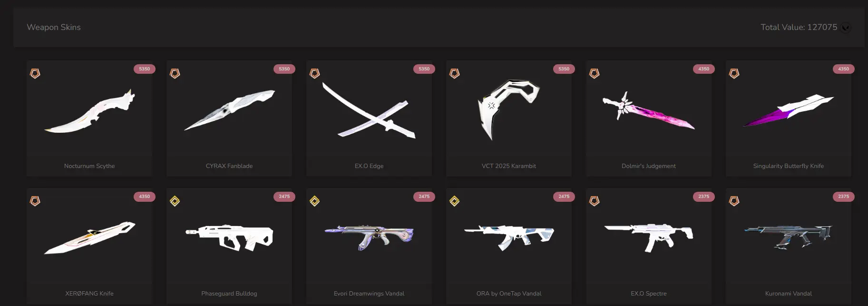This screenshot has height=306, width=868.
Task: Click the yellow tier icon on Phaseguard Bulldog card
Action: 175,201
